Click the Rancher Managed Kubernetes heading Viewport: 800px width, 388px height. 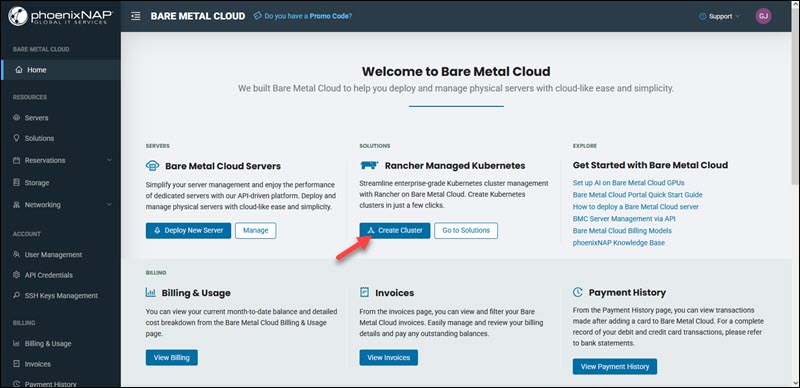[x=455, y=165]
